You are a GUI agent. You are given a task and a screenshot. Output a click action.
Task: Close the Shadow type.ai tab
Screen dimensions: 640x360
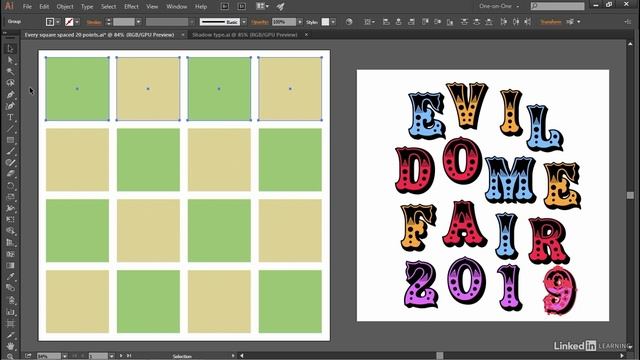(x=306, y=35)
